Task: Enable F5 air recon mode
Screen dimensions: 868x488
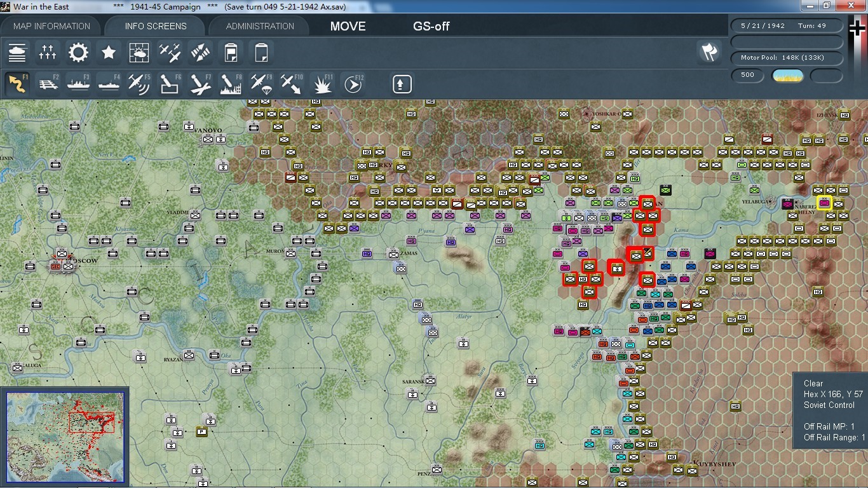Action: pos(139,84)
